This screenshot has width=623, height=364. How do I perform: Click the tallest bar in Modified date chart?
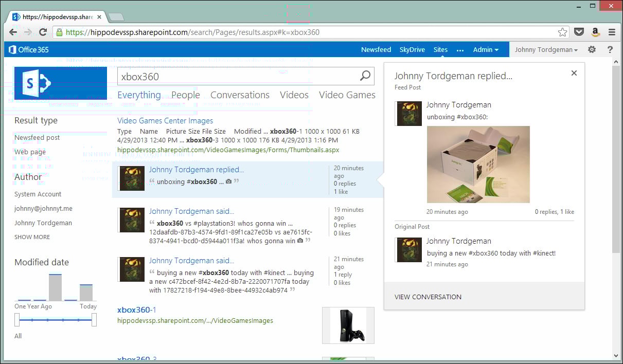click(55, 287)
